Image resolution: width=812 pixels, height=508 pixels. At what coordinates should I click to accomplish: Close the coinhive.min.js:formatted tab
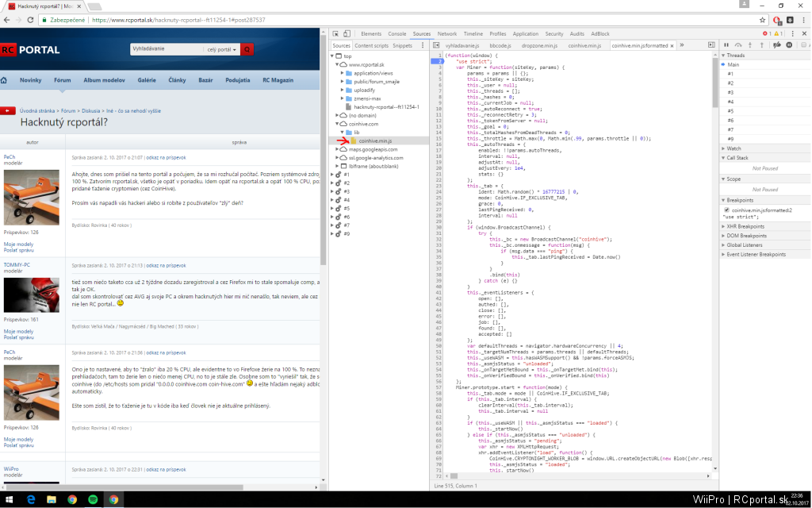[x=672, y=45]
